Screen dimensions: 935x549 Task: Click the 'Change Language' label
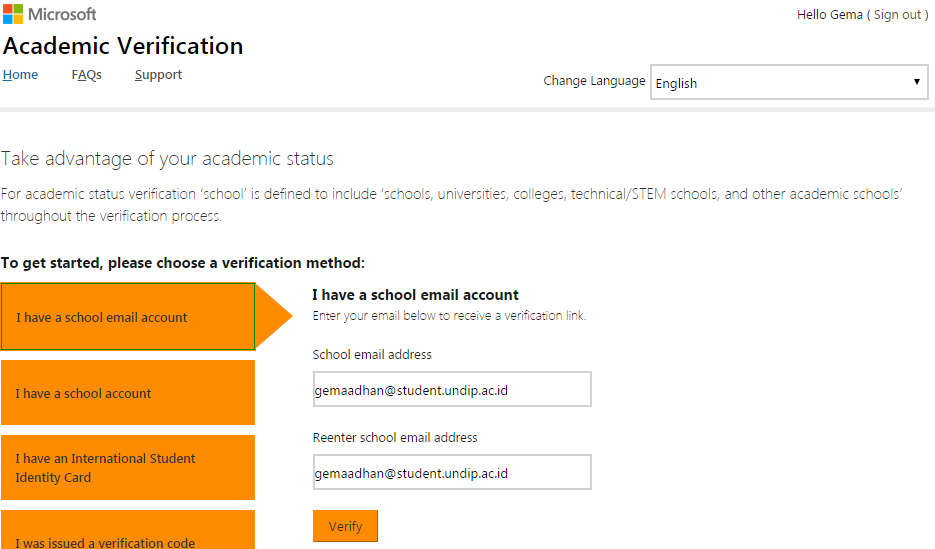(x=594, y=80)
